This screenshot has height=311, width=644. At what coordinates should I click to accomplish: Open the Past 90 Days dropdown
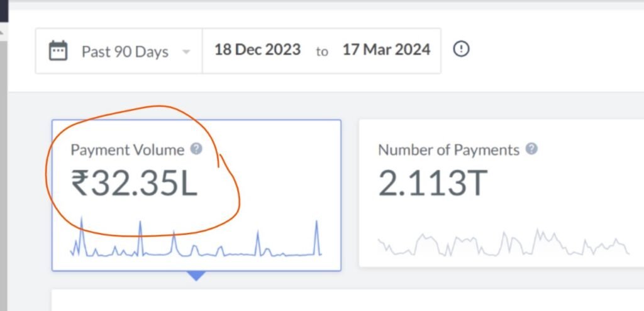tap(125, 52)
